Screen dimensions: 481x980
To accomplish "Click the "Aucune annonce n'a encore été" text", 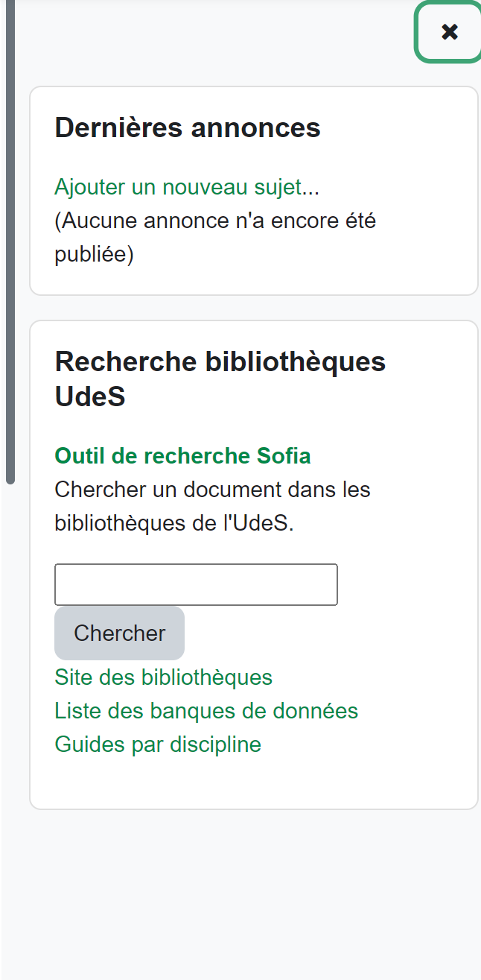I will [215, 221].
